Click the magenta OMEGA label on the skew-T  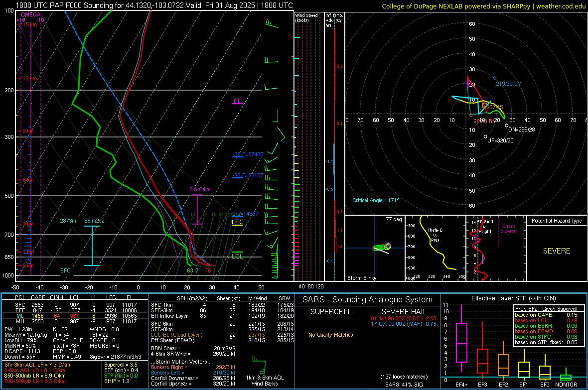click(x=30, y=14)
